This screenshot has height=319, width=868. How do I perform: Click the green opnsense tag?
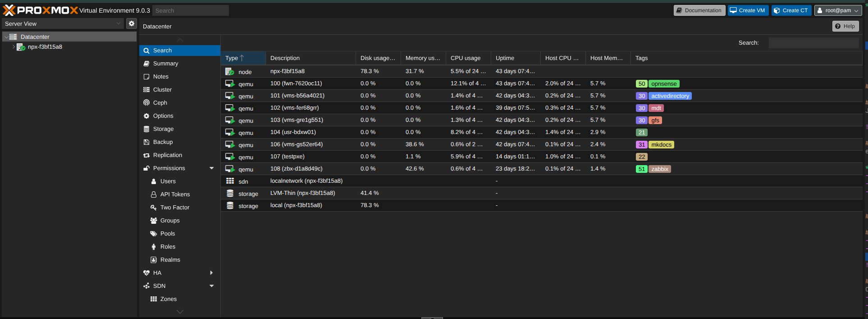click(x=663, y=84)
